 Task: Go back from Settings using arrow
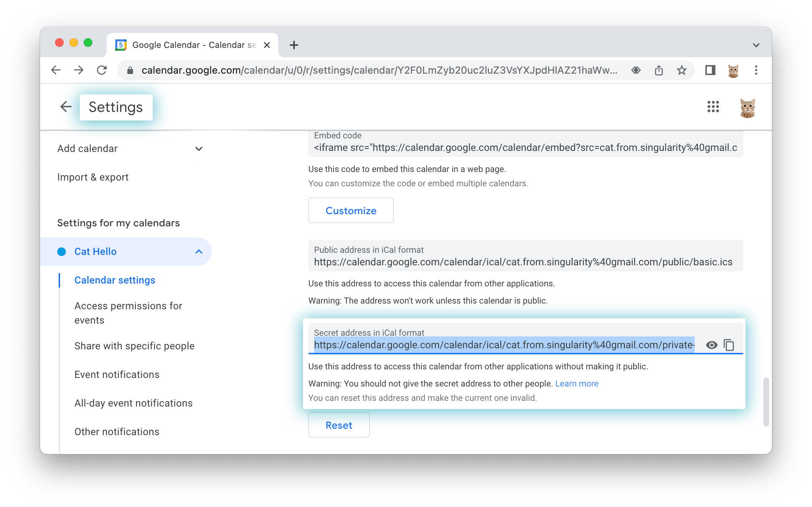pyautogui.click(x=66, y=107)
